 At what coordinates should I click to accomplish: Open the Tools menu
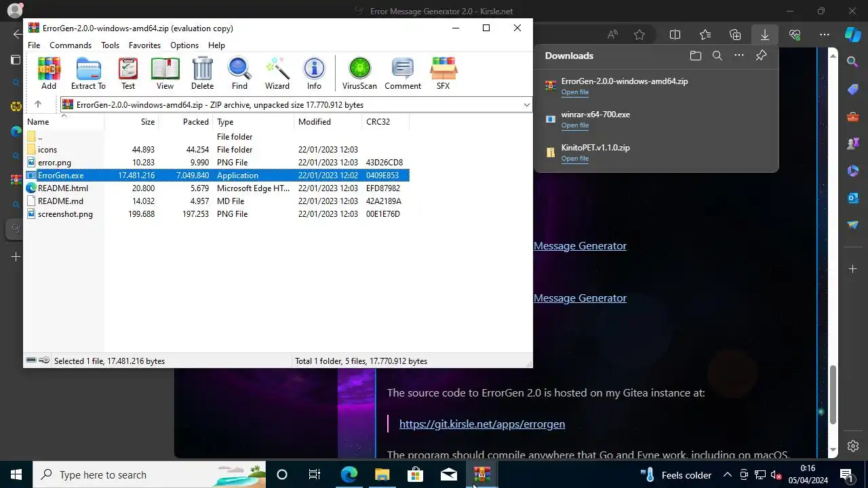pos(110,45)
